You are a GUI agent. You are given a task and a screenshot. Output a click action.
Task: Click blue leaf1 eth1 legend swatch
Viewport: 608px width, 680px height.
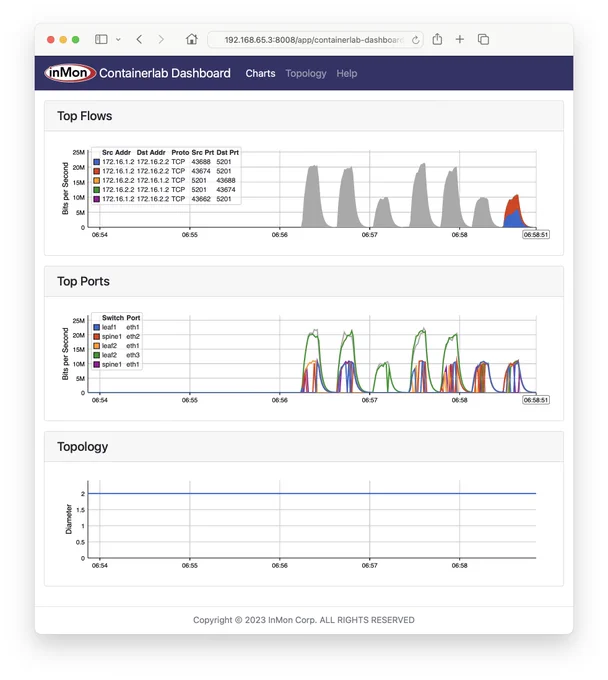(x=97, y=327)
